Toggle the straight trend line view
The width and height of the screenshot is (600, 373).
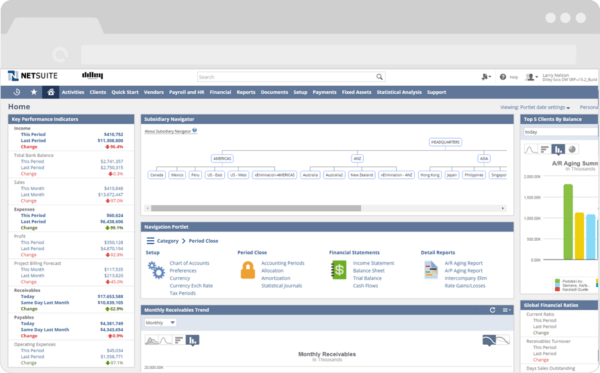[503, 340]
